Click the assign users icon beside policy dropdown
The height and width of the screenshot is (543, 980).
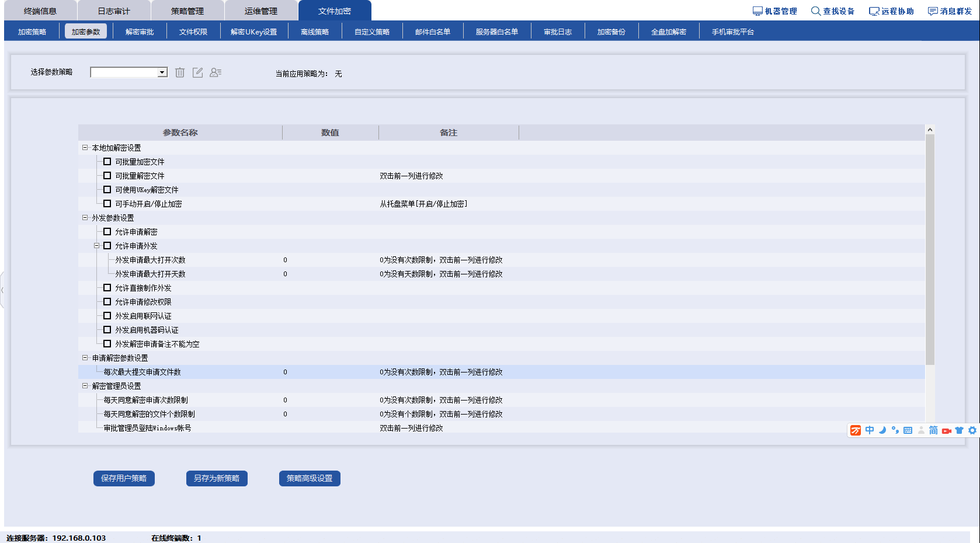216,72
